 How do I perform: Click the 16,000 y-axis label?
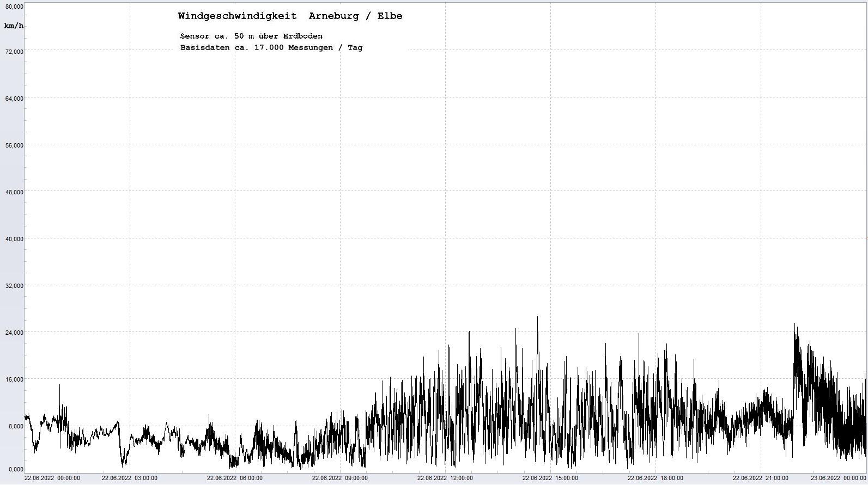(x=14, y=379)
